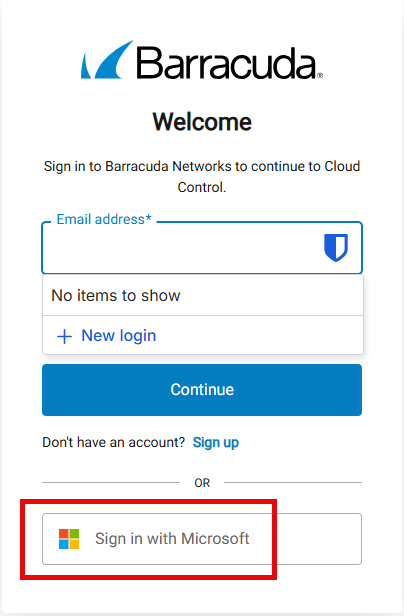Select the New login autofill option
This screenshot has width=404, height=616.
pyautogui.click(x=203, y=336)
